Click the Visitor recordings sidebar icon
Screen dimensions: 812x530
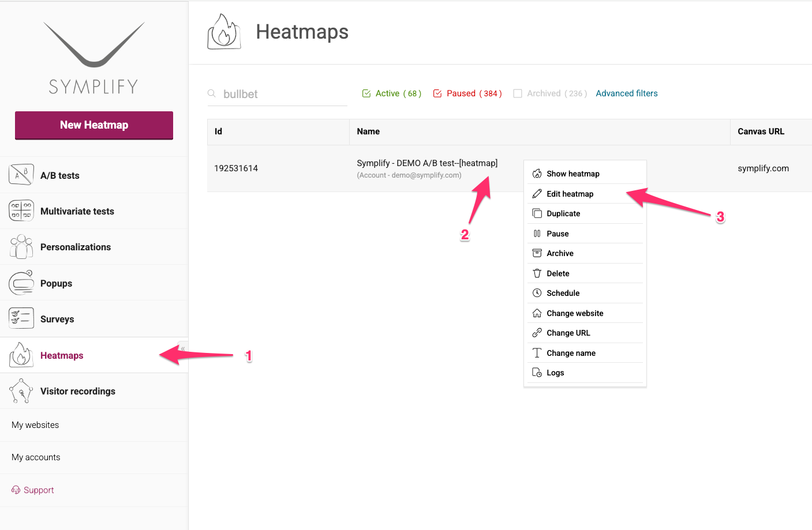21,390
